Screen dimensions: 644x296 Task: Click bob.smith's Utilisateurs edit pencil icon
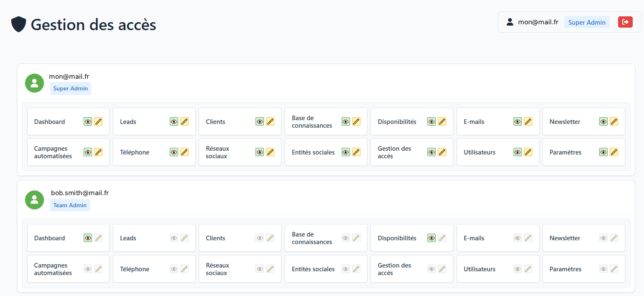(x=528, y=269)
